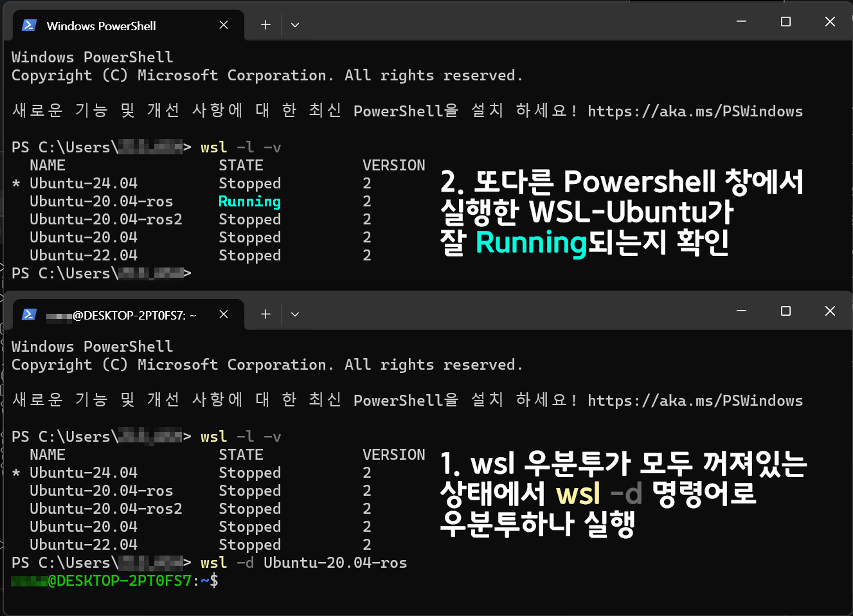This screenshot has height=616, width=853.
Task: Open a new tab in bottom terminal window
Action: (x=265, y=314)
